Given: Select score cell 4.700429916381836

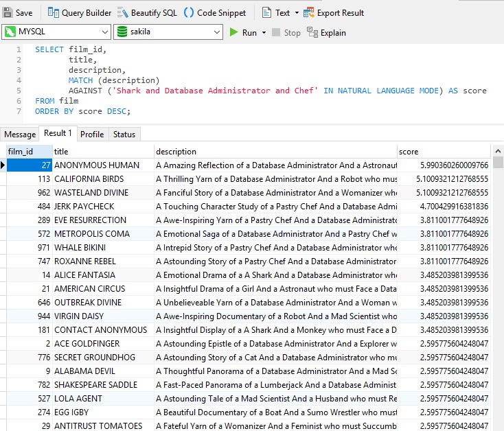Looking at the screenshot, I should pyautogui.click(x=444, y=206).
